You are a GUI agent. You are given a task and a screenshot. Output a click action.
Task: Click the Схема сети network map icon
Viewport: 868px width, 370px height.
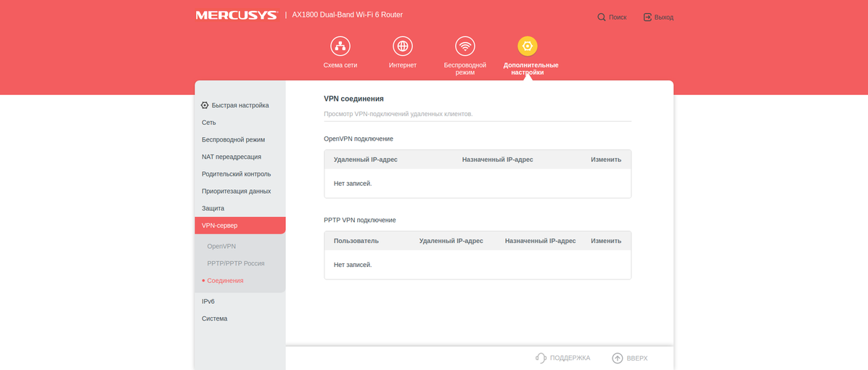coord(340,46)
